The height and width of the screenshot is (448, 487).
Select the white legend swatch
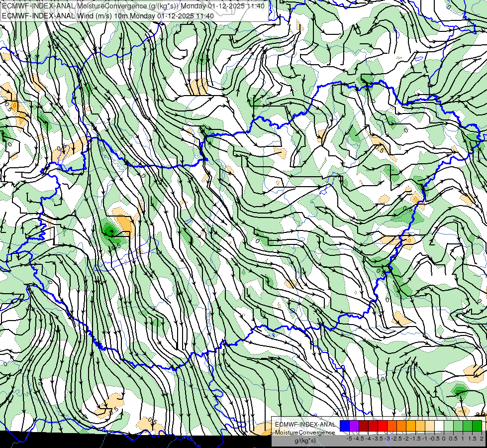(439, 426)
